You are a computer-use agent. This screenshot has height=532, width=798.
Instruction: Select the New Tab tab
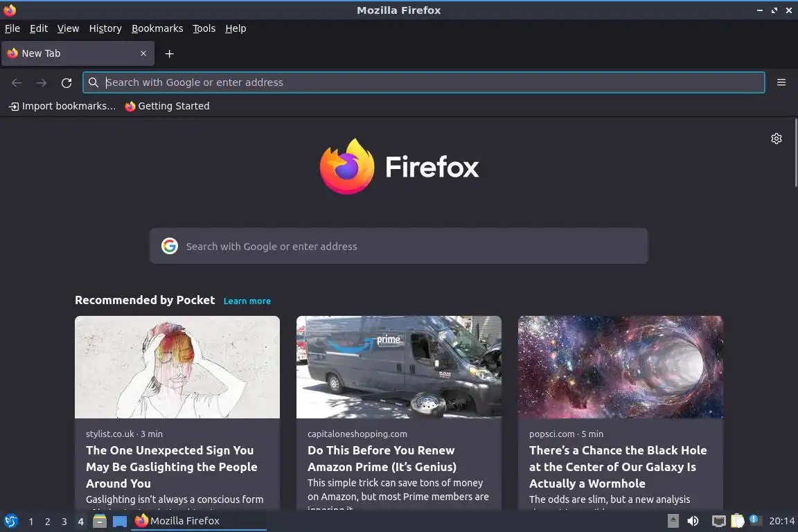(78, 53)
